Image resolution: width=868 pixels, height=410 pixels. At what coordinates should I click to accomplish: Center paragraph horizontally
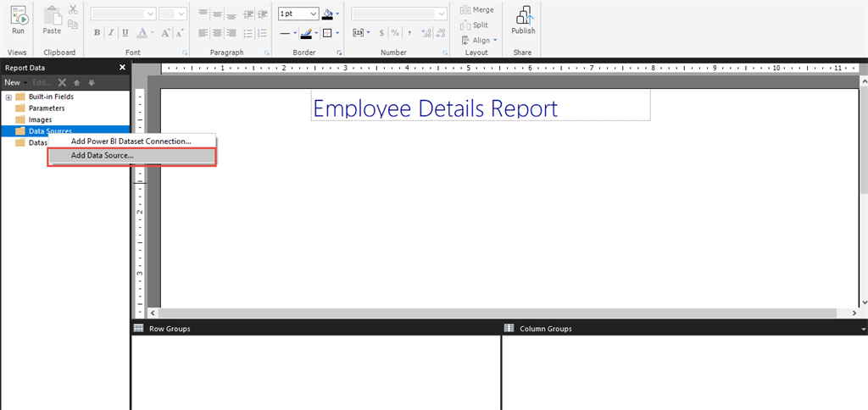[218, 33]
